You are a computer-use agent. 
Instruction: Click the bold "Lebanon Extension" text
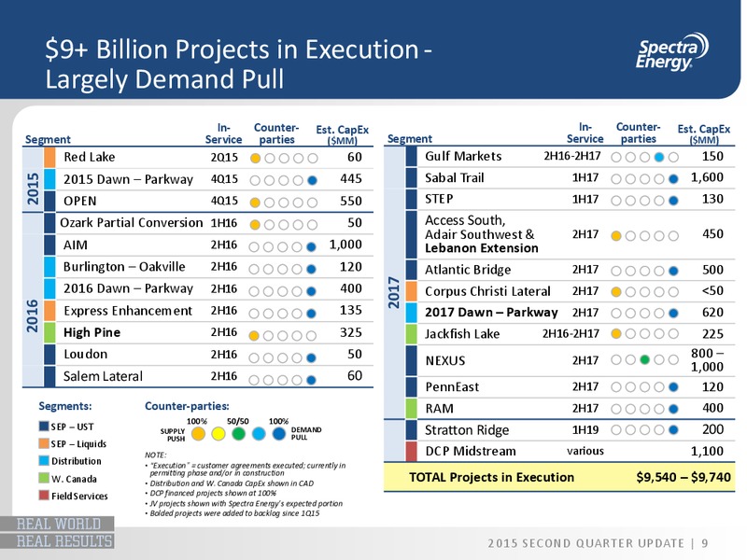coord(482,248)
